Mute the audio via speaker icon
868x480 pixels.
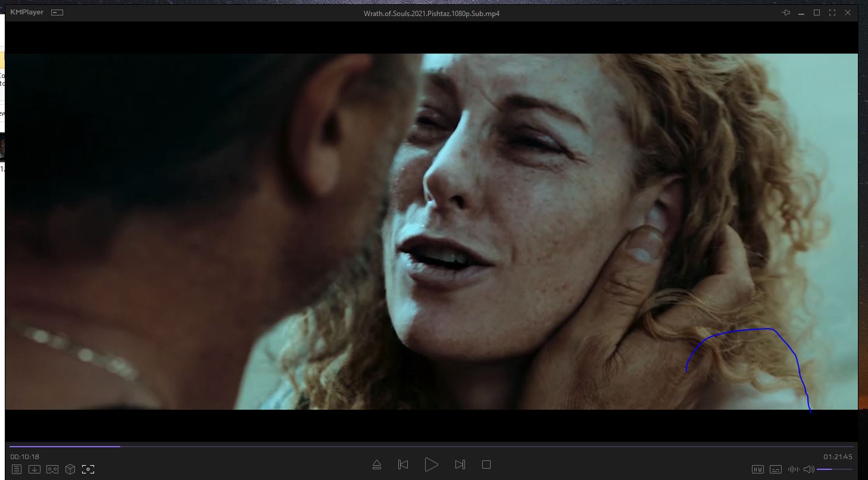click(x=808, y=469)
